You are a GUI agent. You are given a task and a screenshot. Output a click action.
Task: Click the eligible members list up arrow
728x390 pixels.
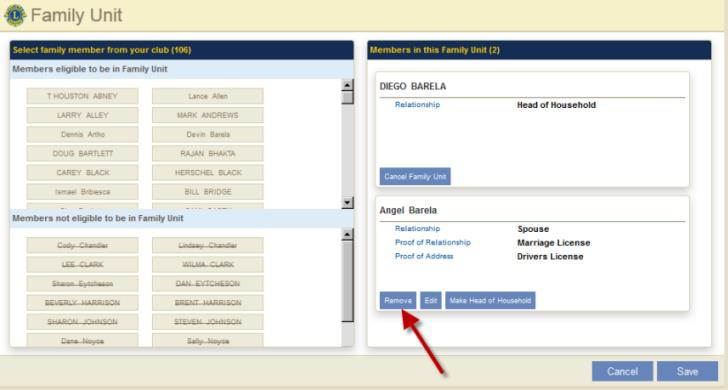click(347, 85)
